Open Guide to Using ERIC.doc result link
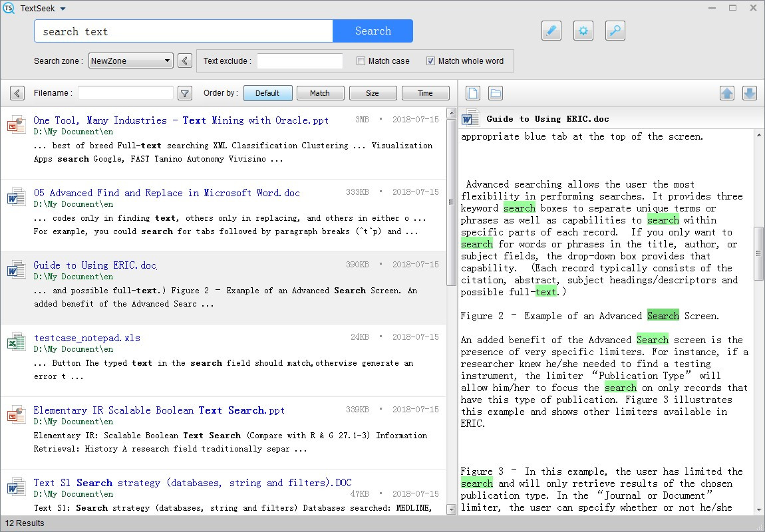 (x=95, y=265)
